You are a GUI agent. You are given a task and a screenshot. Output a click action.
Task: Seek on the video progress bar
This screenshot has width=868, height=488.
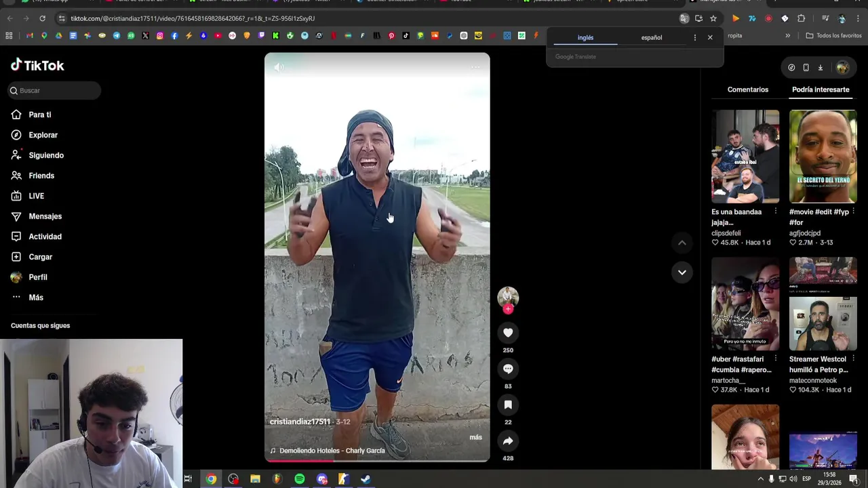[377, 461]
